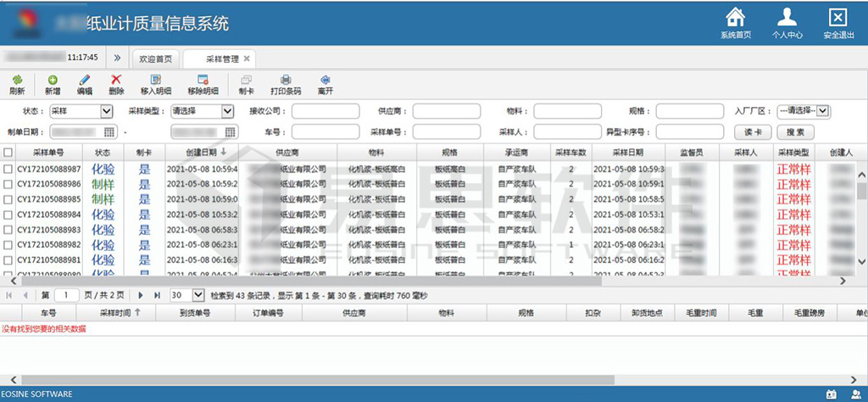Expand the 状态 dropdown showing 采样

click(107, 111)
